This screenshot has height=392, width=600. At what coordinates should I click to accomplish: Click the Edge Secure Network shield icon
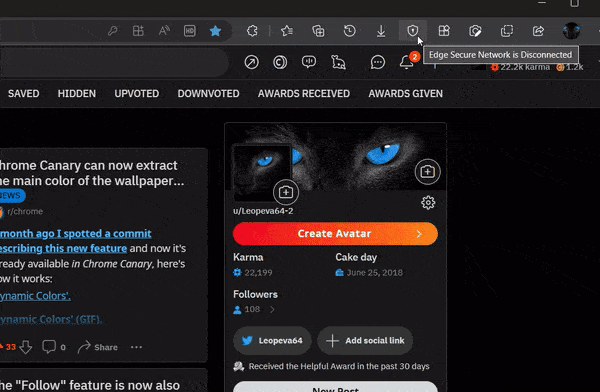[412, 31]
